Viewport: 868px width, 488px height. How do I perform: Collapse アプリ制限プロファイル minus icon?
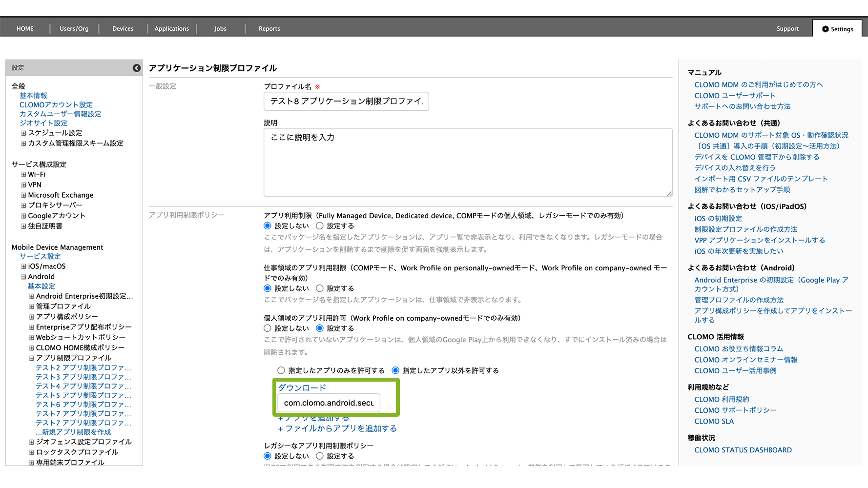(x=32, y=358)
